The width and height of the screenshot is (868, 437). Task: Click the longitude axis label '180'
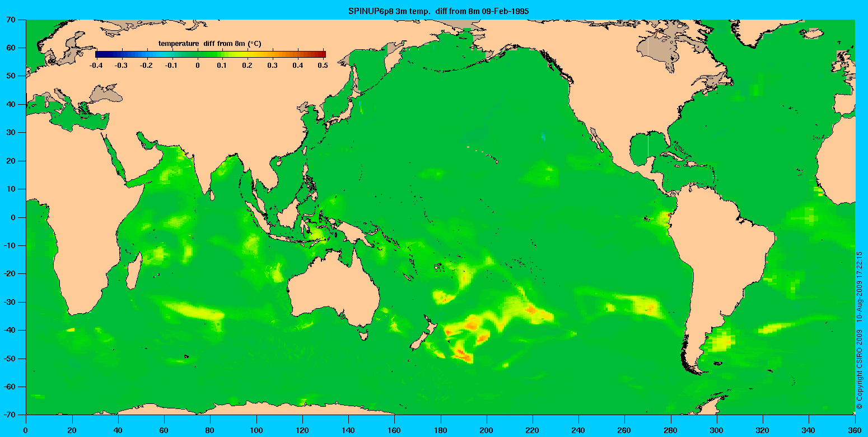click(x=440, y=432)
